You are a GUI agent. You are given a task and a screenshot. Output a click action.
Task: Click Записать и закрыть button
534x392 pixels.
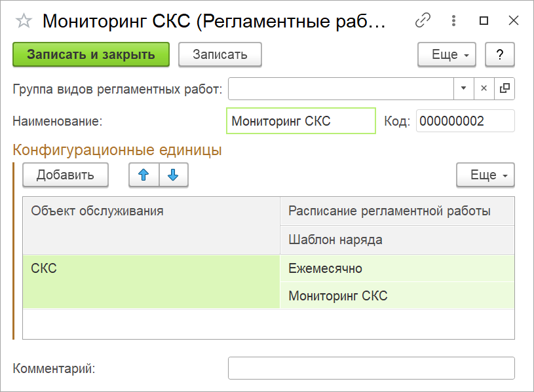coord(91,54)
